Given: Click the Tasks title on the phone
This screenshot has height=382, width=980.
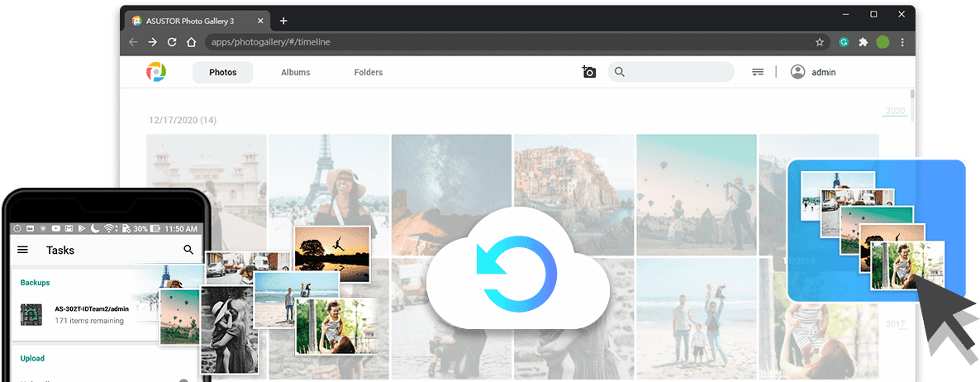Looking at the screenshot, I should point(60,250).
